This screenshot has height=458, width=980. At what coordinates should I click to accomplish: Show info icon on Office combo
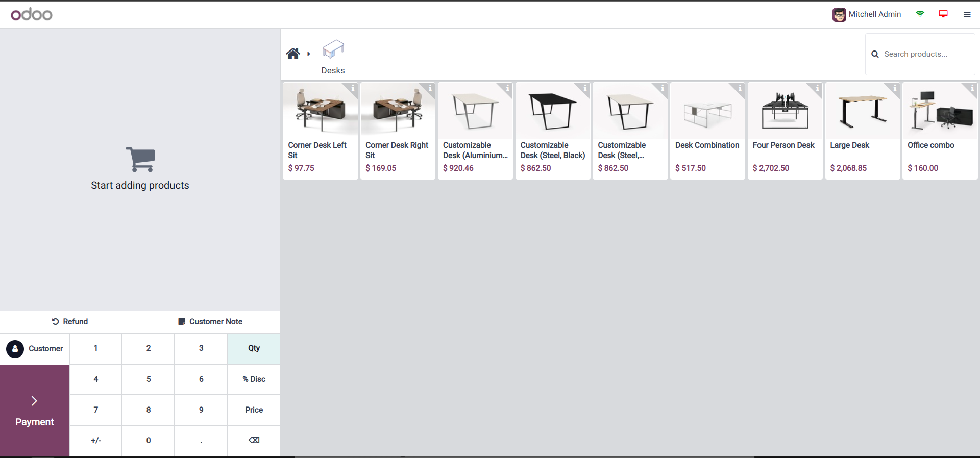click(x=972, y=88)
